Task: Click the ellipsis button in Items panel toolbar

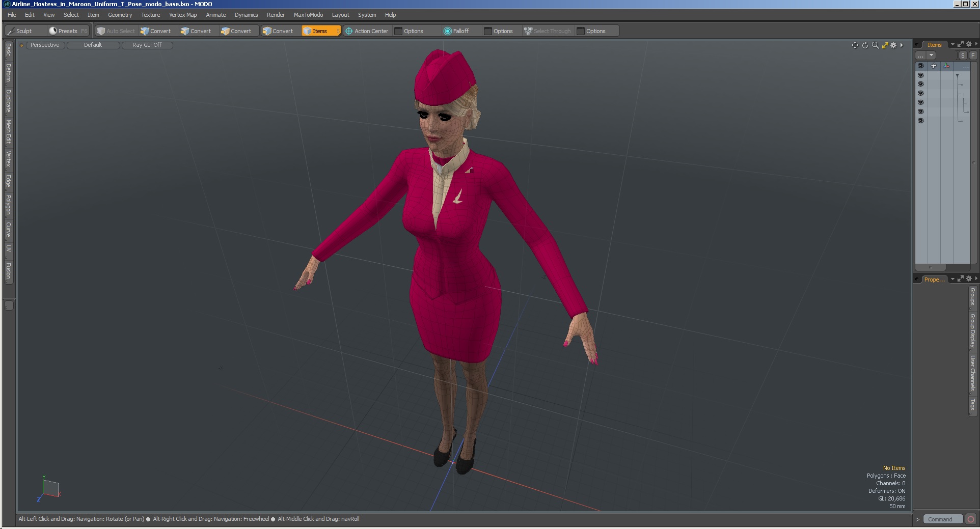Action: click(921, 55)
